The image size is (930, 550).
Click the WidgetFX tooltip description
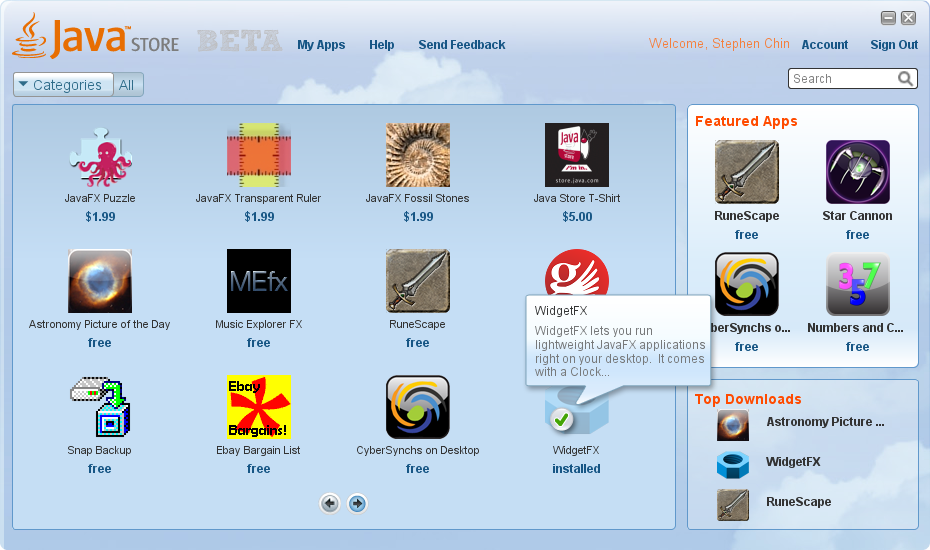(620, 351)
